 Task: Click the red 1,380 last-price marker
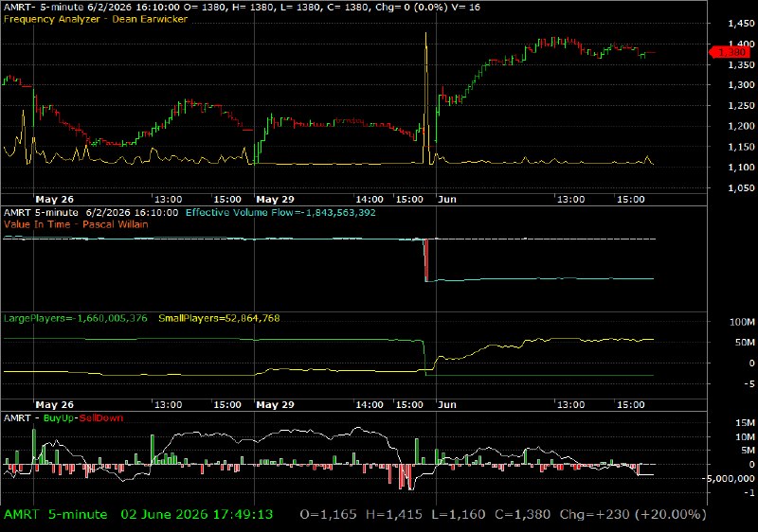click(x=730, y=52)
